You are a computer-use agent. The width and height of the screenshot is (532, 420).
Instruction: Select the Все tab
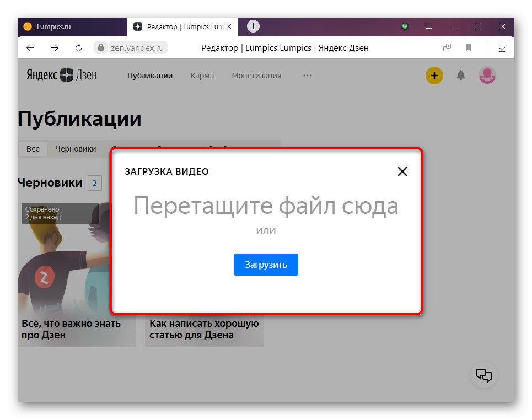pyautogui.click(x=33, y=148)
